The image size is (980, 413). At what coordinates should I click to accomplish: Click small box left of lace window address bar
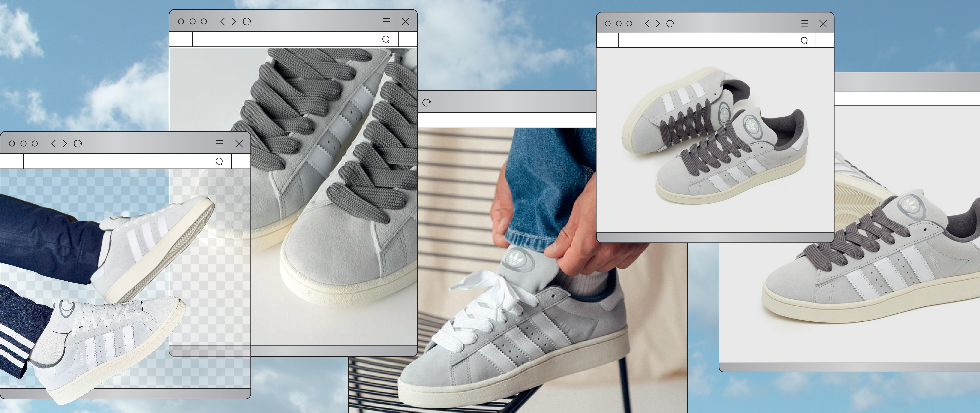181,39
